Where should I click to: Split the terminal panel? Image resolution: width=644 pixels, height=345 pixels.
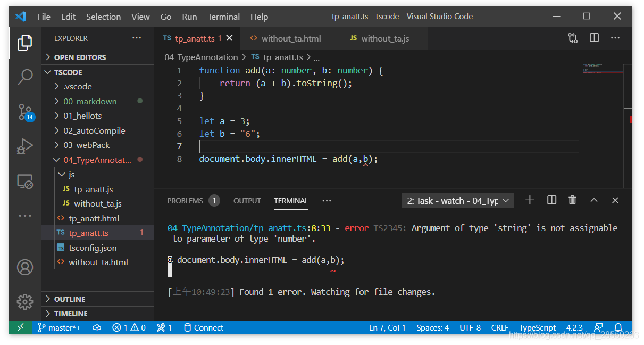coord(551,200)
